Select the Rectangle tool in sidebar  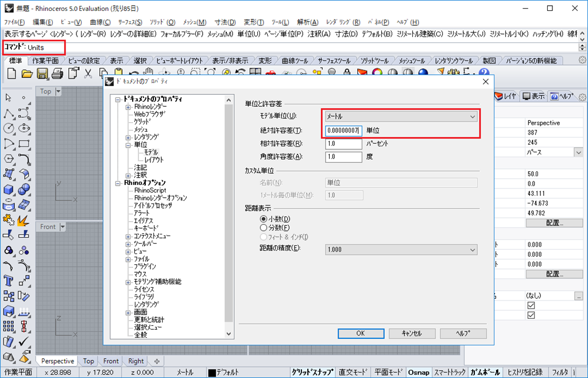pyautogui.click(x=24, y=144)
